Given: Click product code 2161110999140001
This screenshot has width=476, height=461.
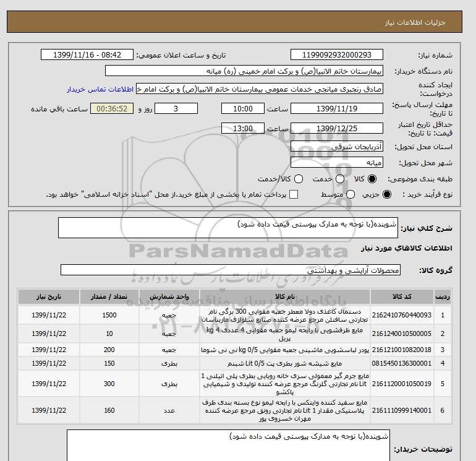Looking at the screenshot, I should [x=402, y=410].
